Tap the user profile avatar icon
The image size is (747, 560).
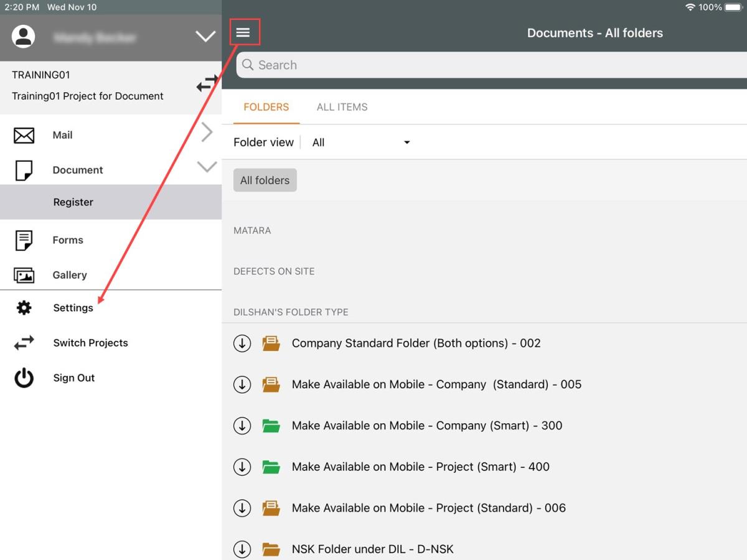[24, 36]
